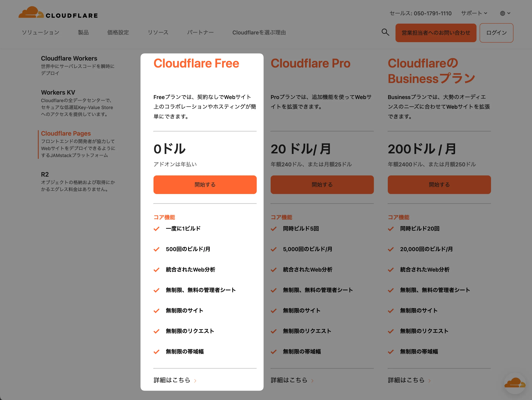
Task: Expand the サポート dropdown
Action: pos(474,13)
